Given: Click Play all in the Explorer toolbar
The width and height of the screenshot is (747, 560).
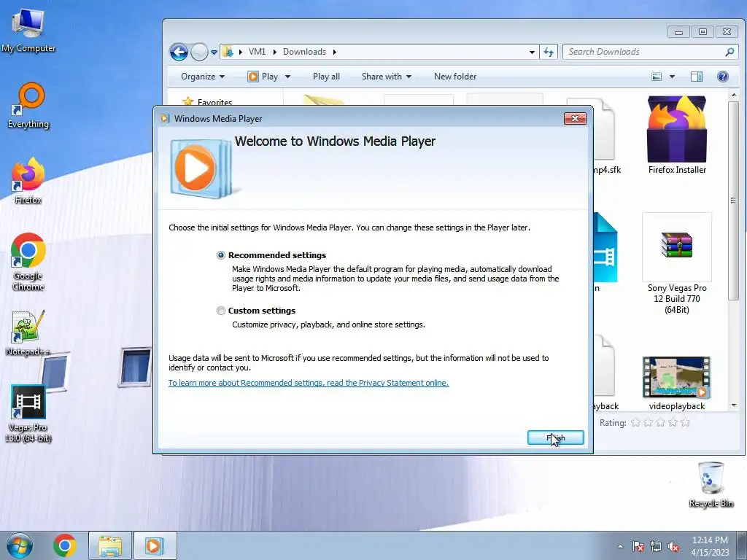Looking at the screenshot, I should pyautogui.click(x=326, y=77).
